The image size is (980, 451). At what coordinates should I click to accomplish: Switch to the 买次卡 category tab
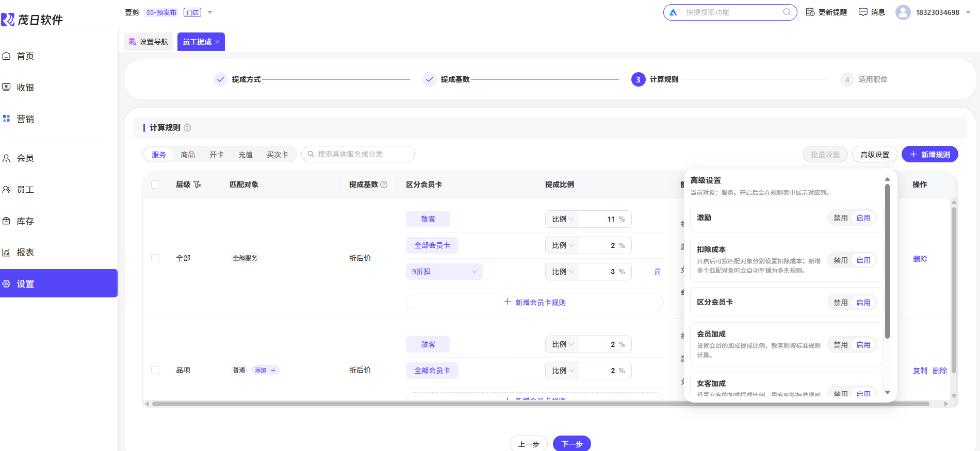[x=277, y=154]
